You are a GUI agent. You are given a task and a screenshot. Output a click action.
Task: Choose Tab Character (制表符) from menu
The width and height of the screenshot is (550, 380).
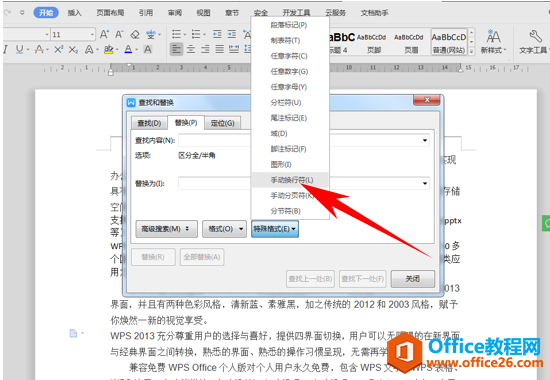coord(290,40)
